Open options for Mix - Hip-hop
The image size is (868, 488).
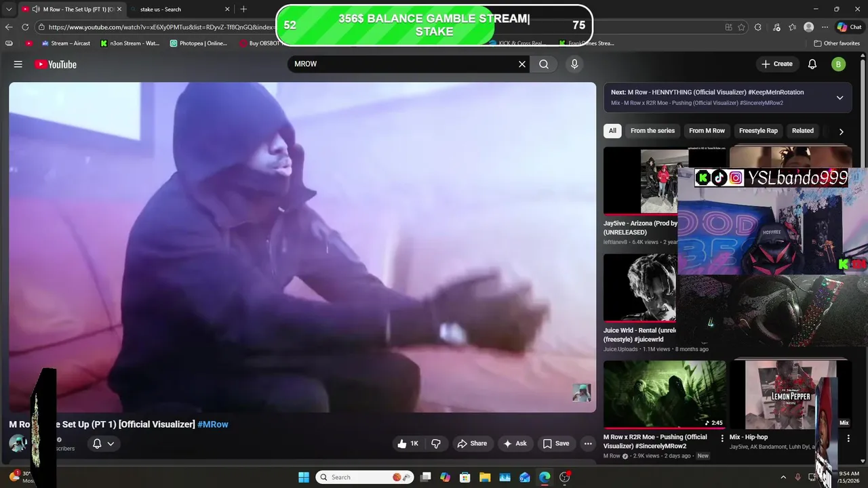[x=848, y=439]
